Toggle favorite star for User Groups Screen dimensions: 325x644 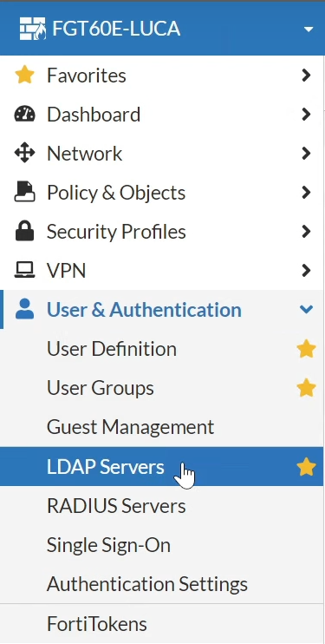[306, 388]
